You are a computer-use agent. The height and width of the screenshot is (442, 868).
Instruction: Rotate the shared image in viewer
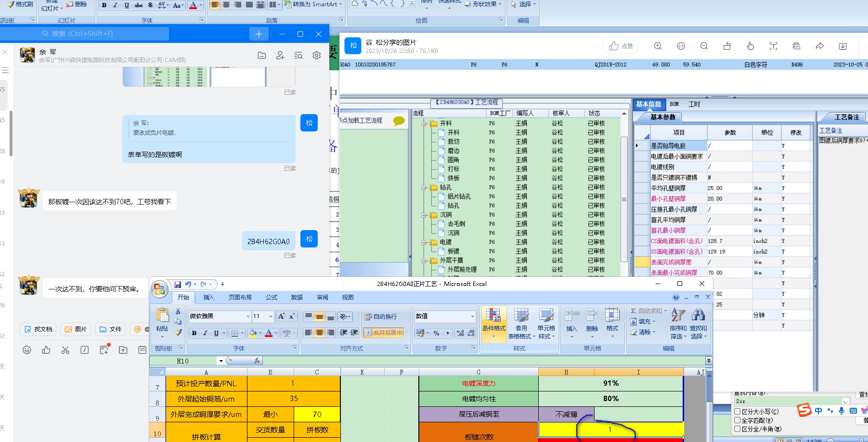(x=727, y=46)
